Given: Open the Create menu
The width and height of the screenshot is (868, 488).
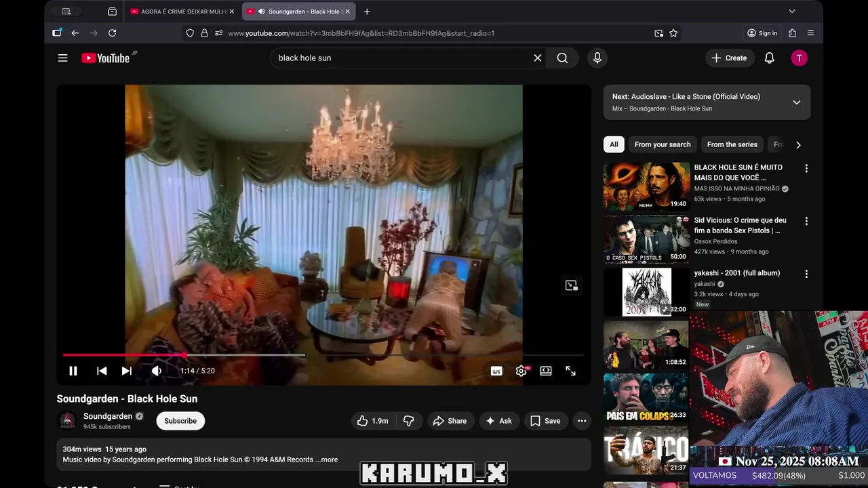Looking at the screenshot, I should pos(729,58).
